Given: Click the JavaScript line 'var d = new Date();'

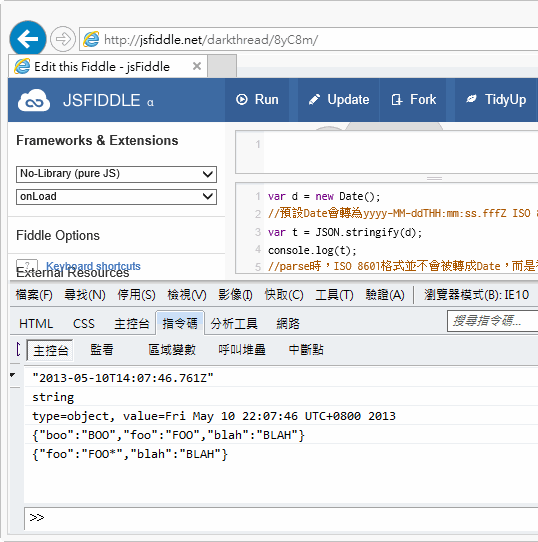Looking at the screenshot, I should click(x=324, y=196).
